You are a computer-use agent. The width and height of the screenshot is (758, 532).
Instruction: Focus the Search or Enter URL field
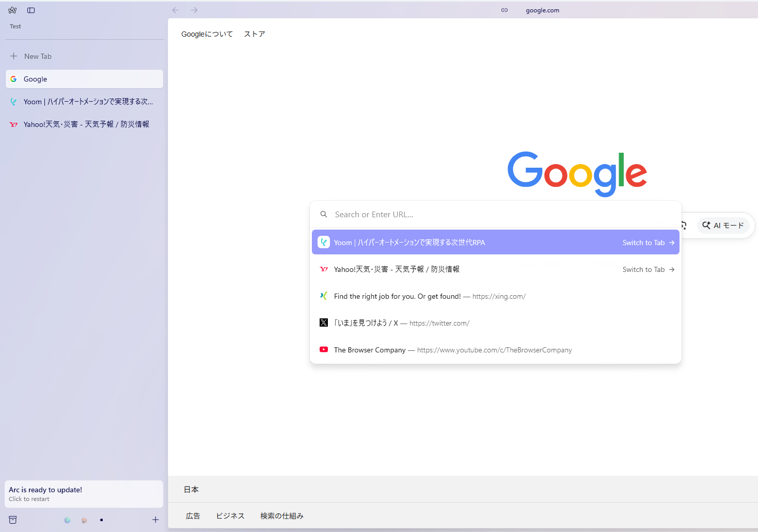(496, 215)
